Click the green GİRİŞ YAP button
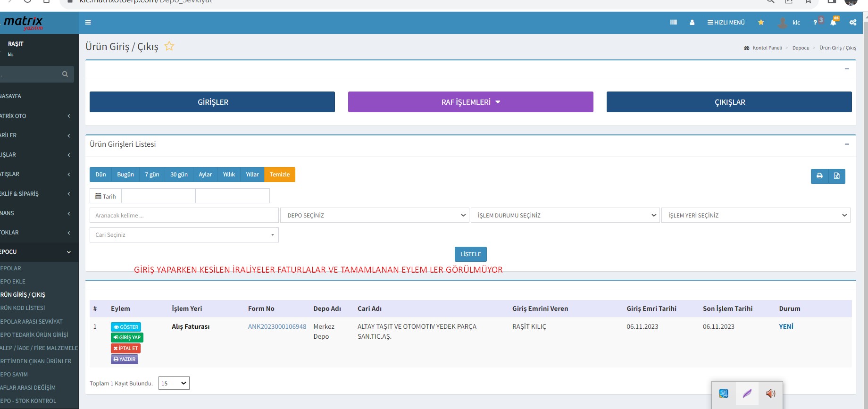The height and width of the screenshot is (409, 868). (x=127, y=337)
